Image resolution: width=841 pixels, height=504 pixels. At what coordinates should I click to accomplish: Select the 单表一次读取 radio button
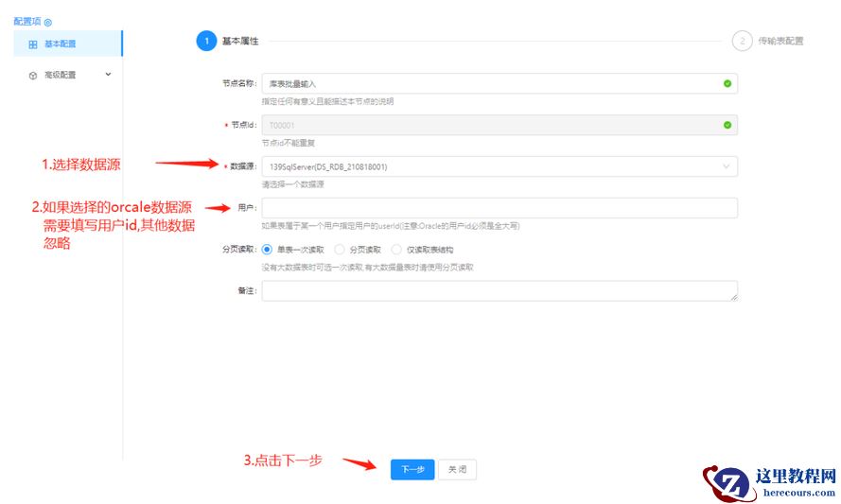click(267, 250)
